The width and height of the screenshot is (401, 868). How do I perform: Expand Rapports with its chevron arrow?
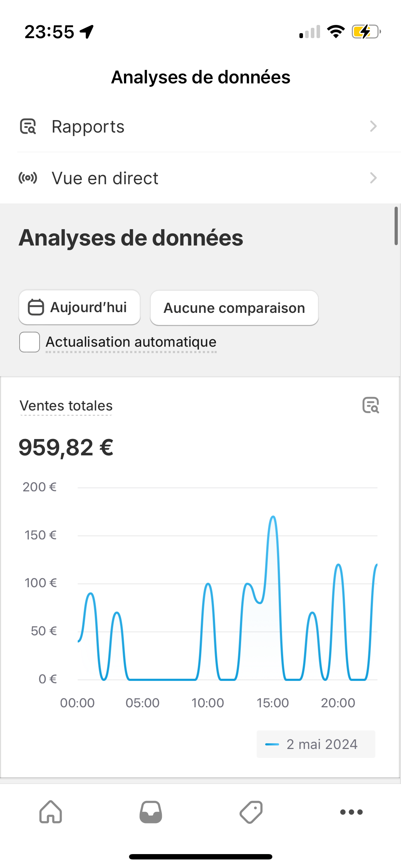click(373, 126)
